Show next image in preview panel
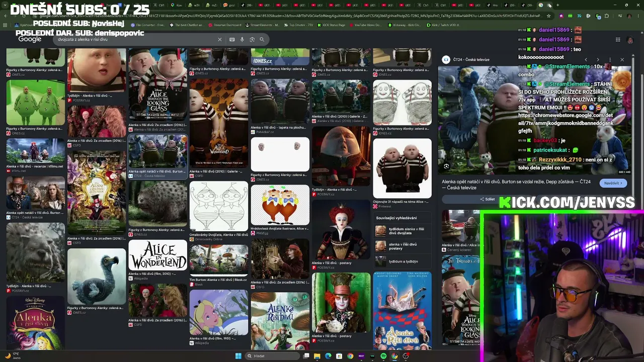644x362 pixels. point(598,59)
